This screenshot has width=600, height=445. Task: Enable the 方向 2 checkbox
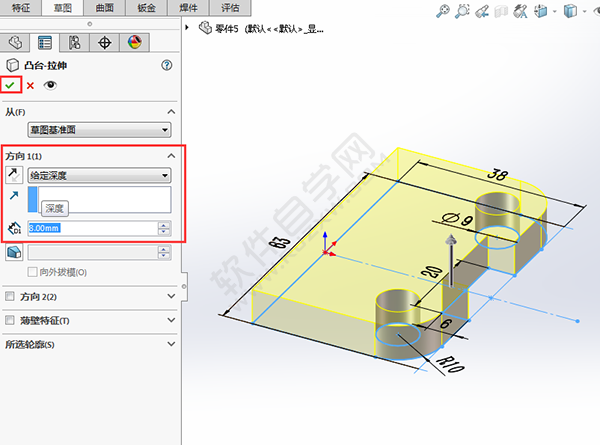[10, 296]
